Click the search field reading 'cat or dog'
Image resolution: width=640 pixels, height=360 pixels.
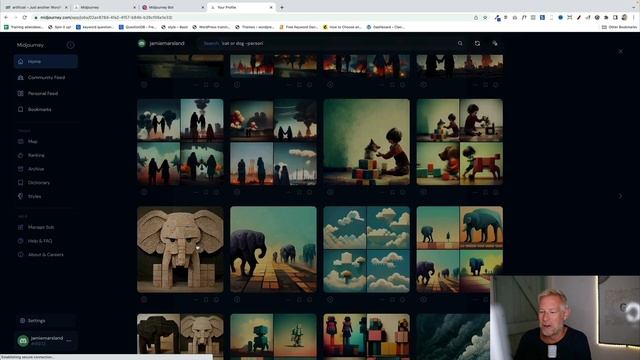[x=327, y=43]
